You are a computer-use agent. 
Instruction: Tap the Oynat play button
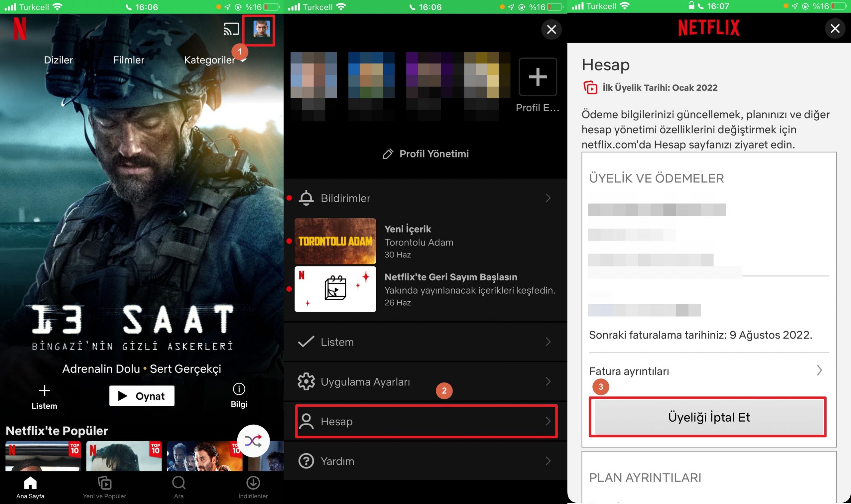click(x=142, y=396)
